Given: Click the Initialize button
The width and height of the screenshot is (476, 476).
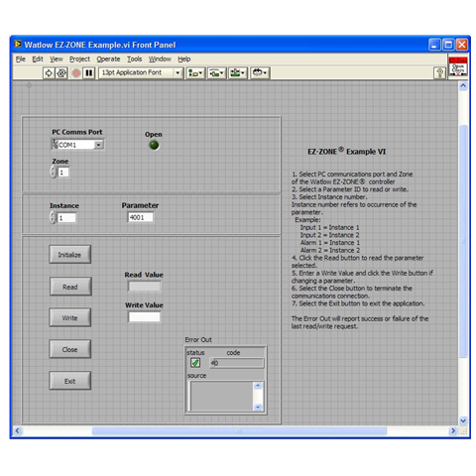Looking at the screenshot, I should 70,255.
